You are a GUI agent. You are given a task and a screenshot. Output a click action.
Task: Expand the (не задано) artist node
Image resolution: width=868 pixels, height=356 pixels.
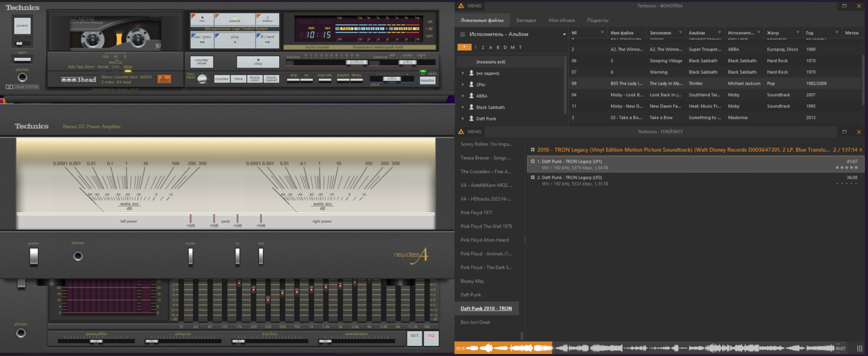(463, 73)
